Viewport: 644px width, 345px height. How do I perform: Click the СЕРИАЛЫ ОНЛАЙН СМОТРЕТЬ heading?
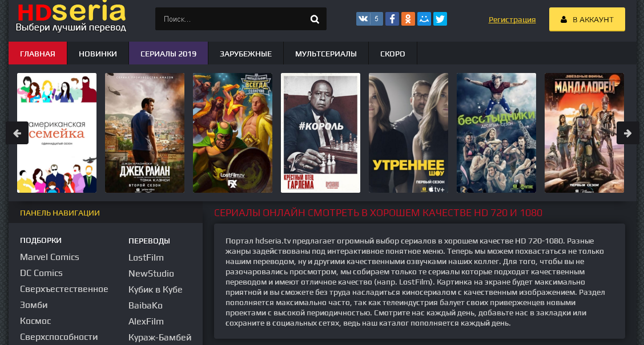click(378, 213)
